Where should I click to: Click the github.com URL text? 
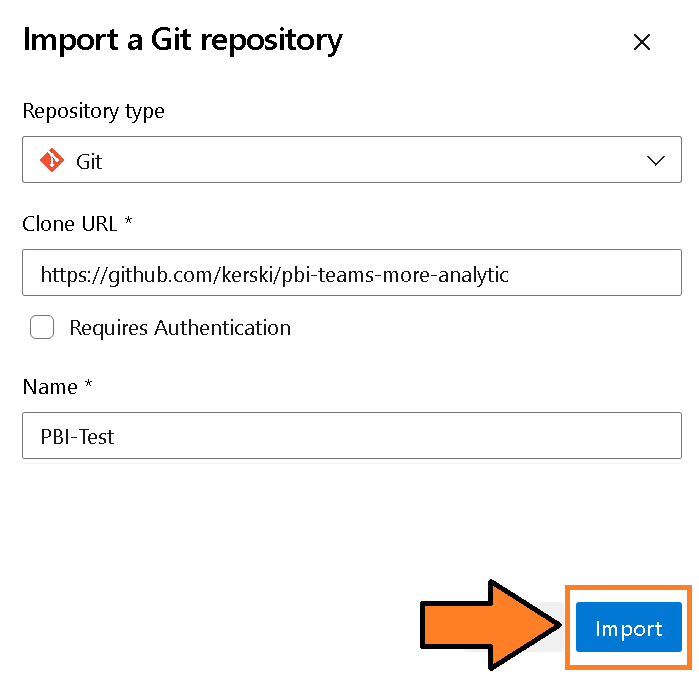coord(274,273)
